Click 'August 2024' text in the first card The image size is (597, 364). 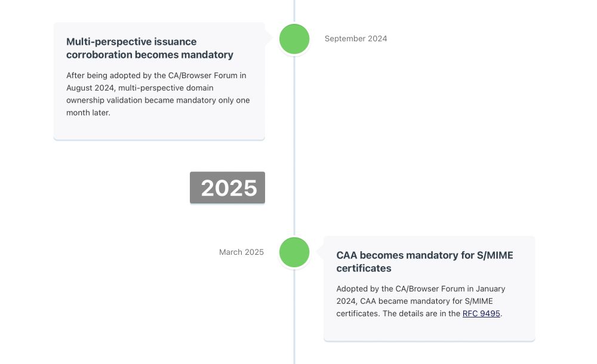click(90, 88)
